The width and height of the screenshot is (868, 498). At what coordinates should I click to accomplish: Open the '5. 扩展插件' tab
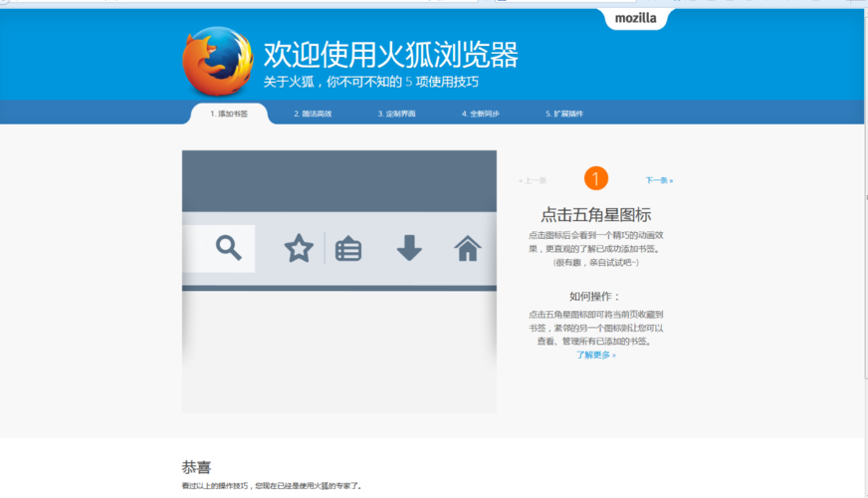pyautogui.click(x=564, y=114)
